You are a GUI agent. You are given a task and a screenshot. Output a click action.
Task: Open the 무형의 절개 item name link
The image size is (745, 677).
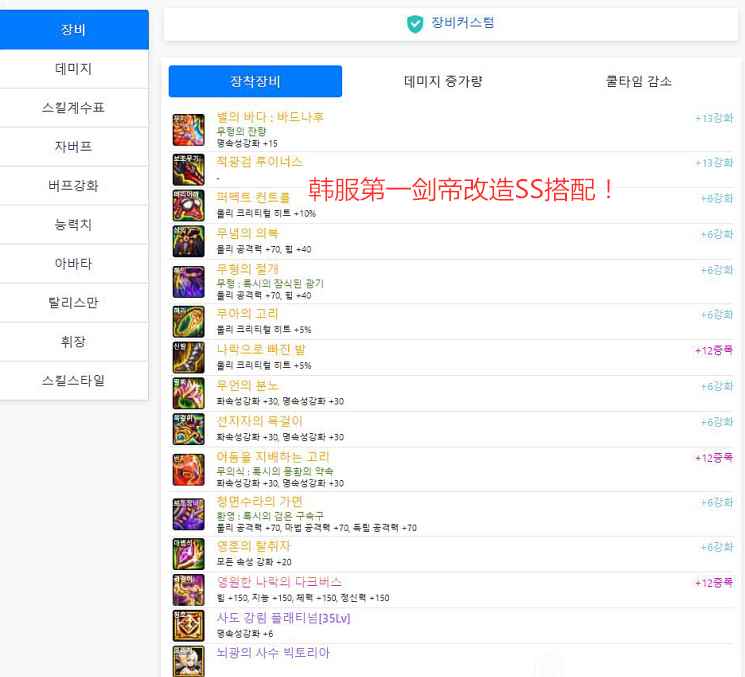click(248, 270)
